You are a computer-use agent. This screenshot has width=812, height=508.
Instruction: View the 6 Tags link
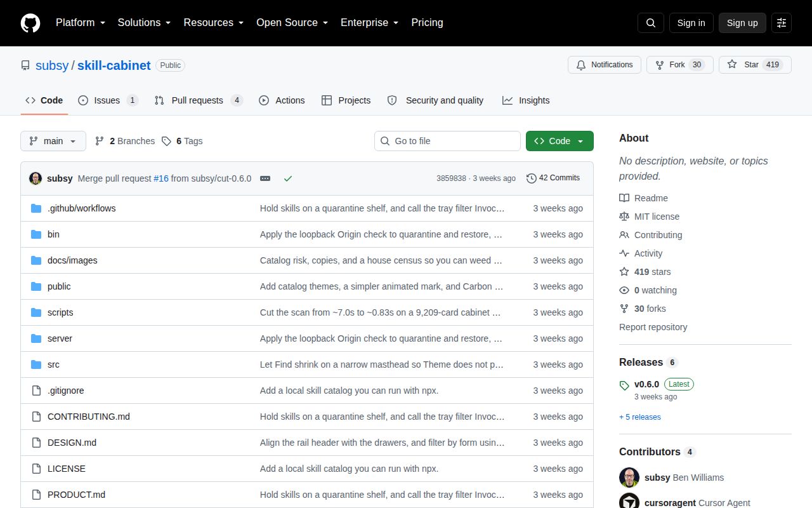[182, 141]
